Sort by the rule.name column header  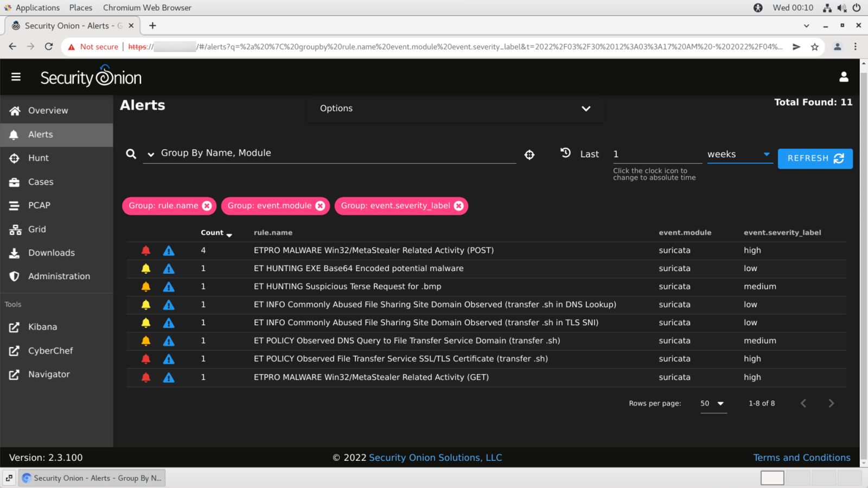[273, 233]
